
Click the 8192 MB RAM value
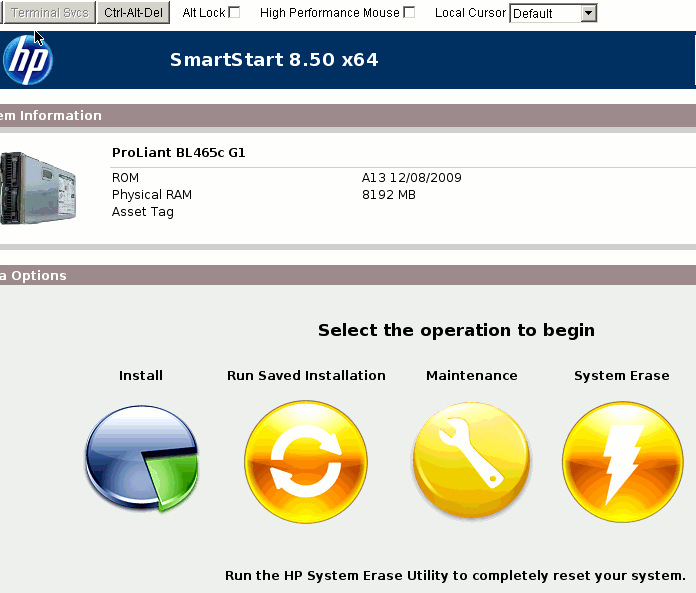389,195
